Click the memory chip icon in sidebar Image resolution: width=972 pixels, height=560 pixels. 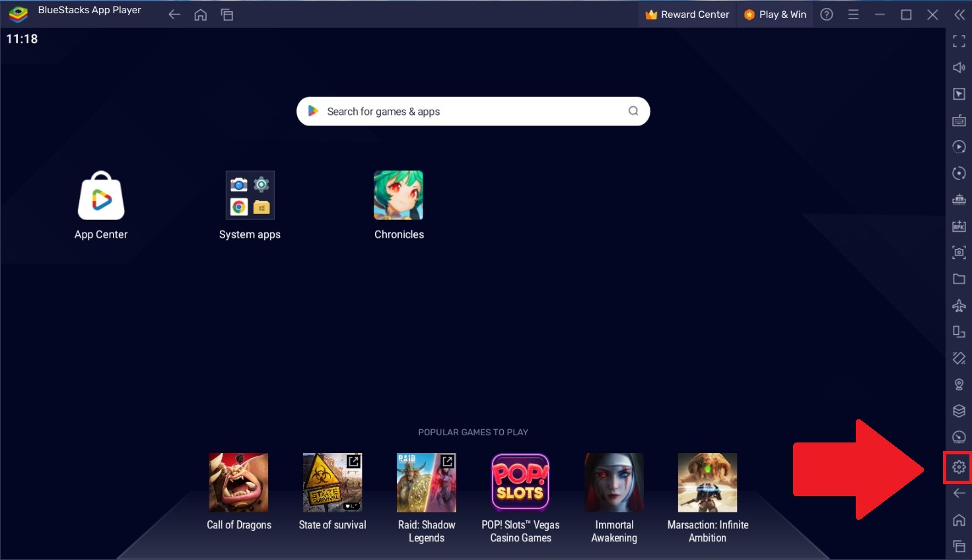pyautogui.click(x=959, y=199)
